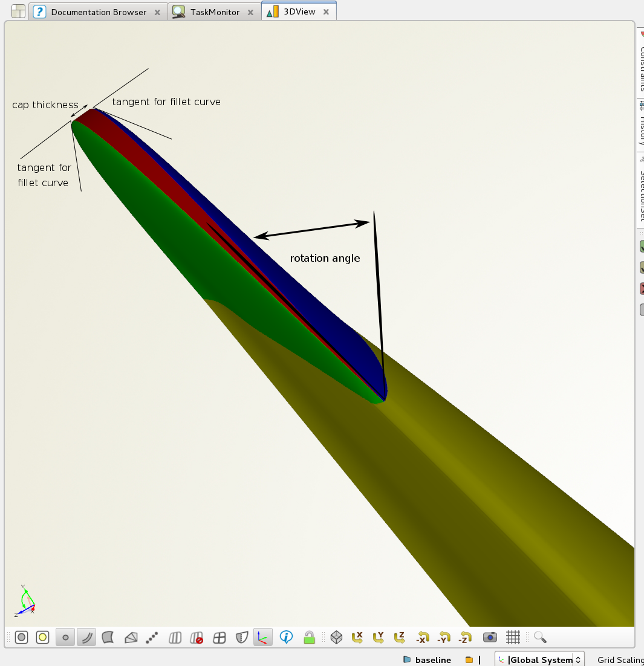Click the half-shaded shield clipping icon
The image size is (644, 666).
tap(242, 638)
